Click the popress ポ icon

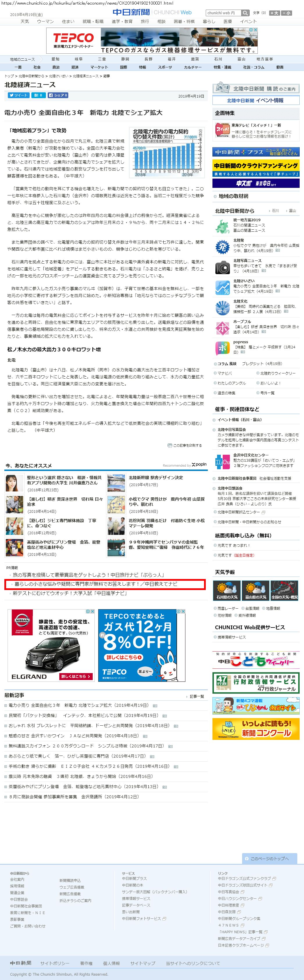[222, 348]
